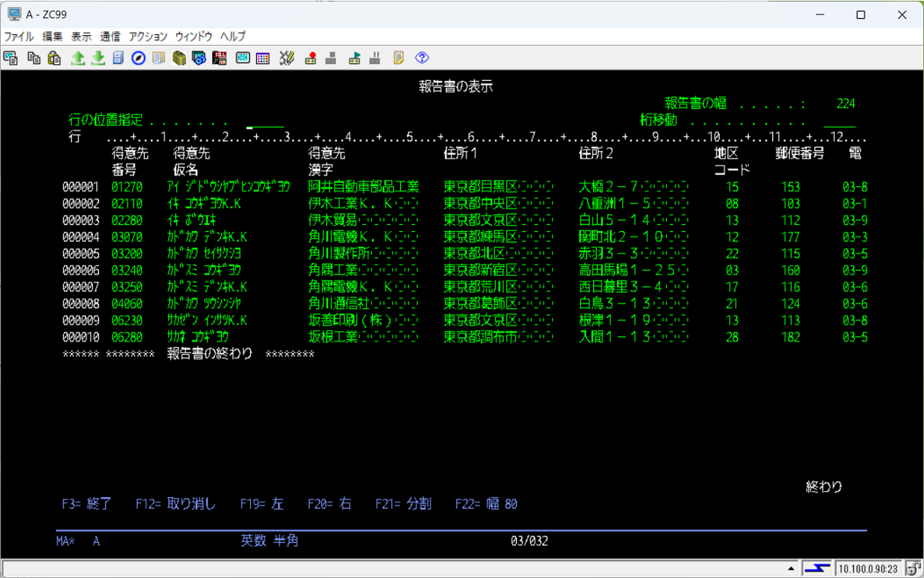924x578 pixels.
Task: Click the green download-from-host arrow icon
Action: [98, 58]
